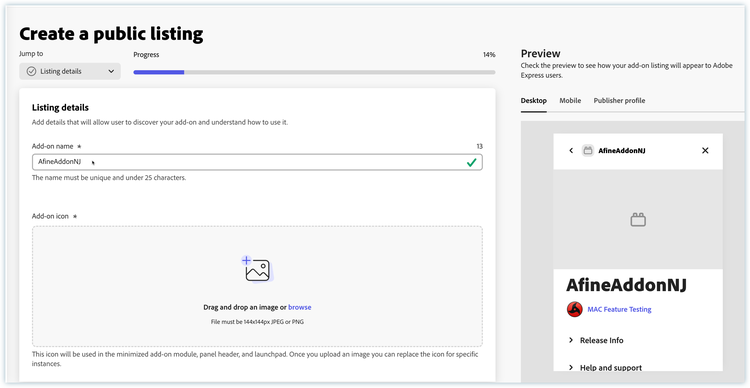Click the publisher avatar icon
The width and height of the screenshot is (750, 388).
(574, 310)
